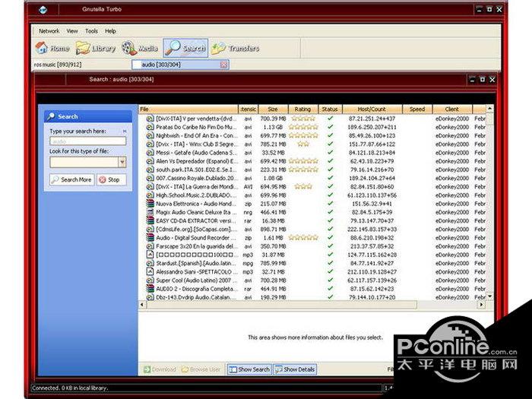
Task: Click the search text input field
Action: pos(88,141)
